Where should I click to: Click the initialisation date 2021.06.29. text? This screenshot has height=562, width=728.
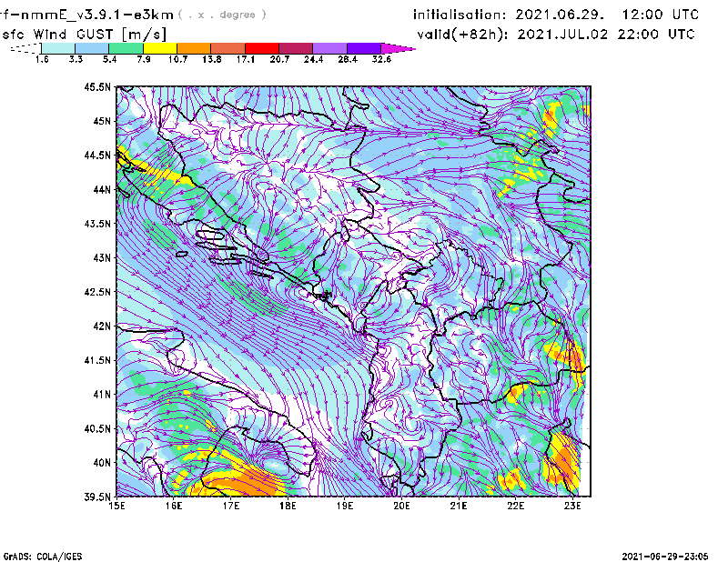pos(560,15)
